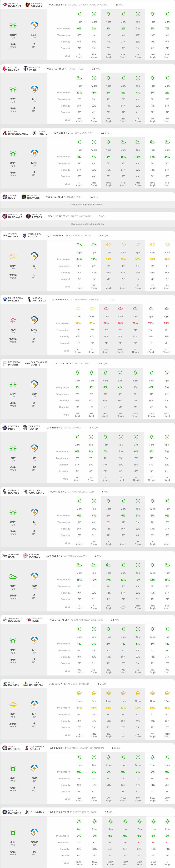The height and width of the screenshot is (868, 175).
Task: Click the Detroit Tigers logo
Action: (35, 133)
